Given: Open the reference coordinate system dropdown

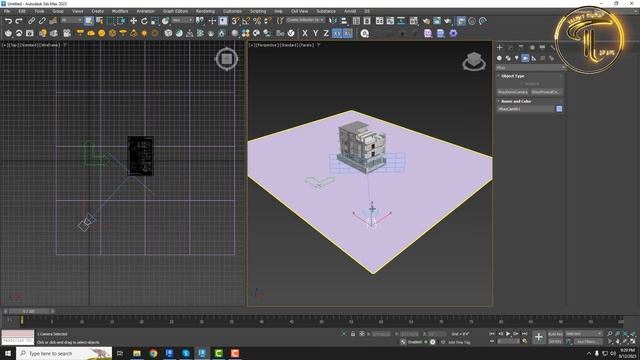Looking at the screenshot, I should 182,20.
